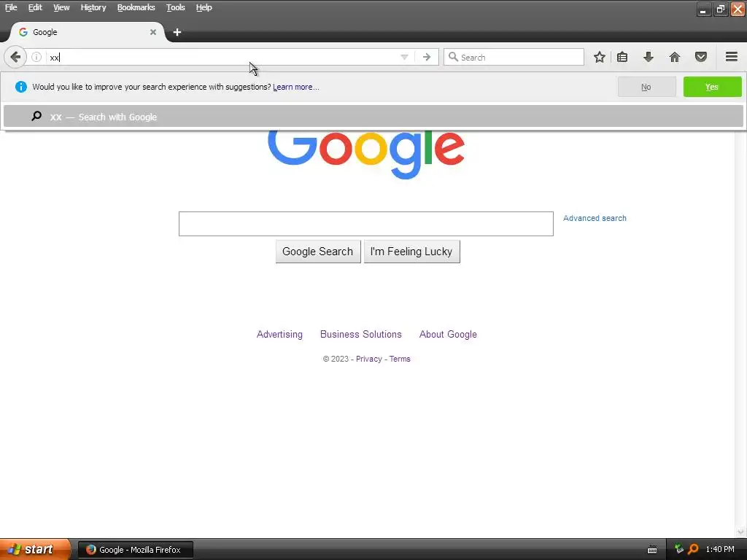Go to the Home page icon
The width and height of the screenshot is (747, 560).
pos(675,57)
